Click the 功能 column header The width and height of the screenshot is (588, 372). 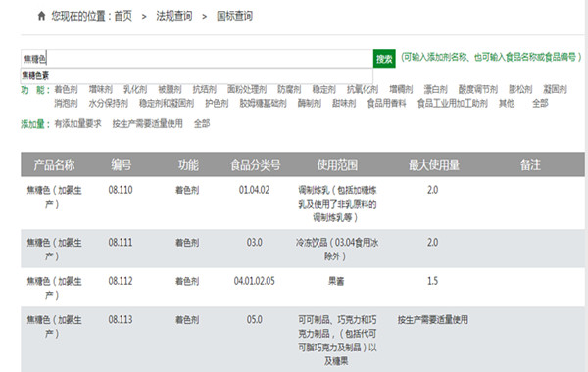coord(188,164)
